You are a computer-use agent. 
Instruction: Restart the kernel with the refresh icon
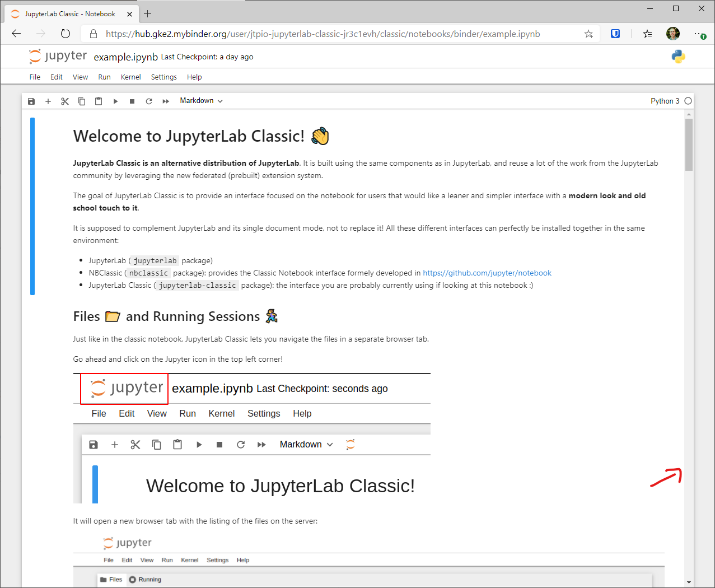(x=149, y=101)
